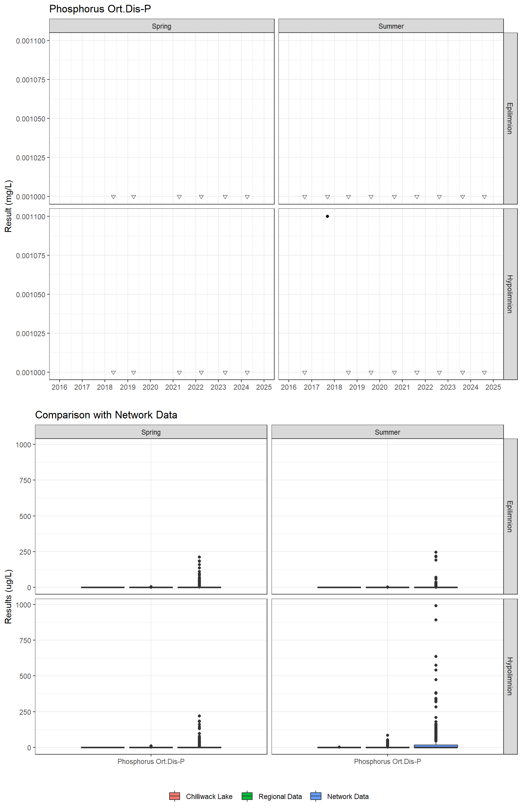Click first triangle marker in Spring Epilimnion panel
The image size is (522, 812).
point(114,197)
